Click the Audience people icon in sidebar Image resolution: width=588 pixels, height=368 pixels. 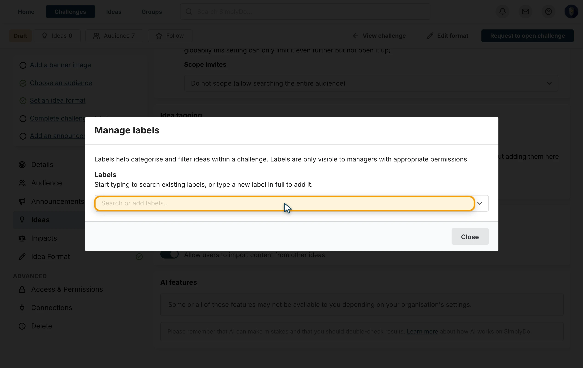tap(22, 183)
